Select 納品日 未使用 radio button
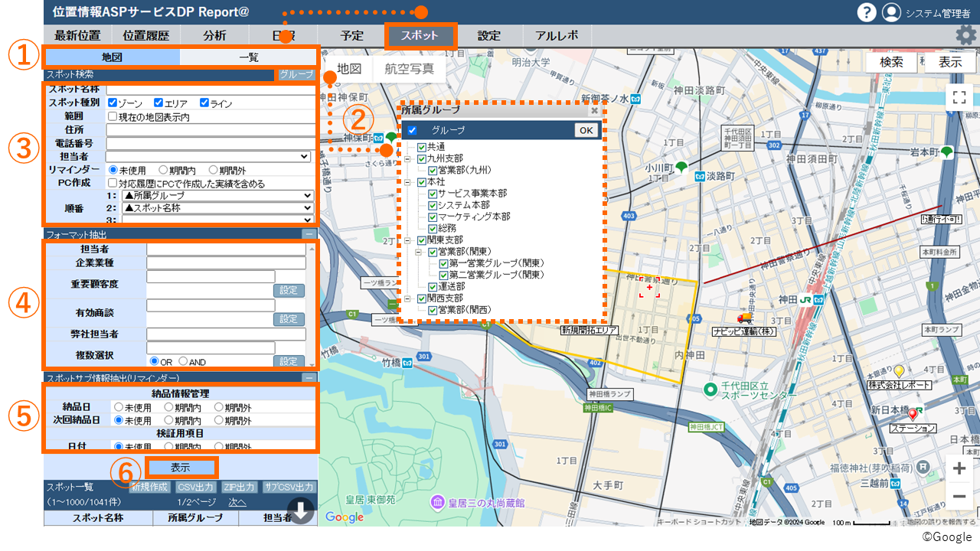 [x=119, y=407]
